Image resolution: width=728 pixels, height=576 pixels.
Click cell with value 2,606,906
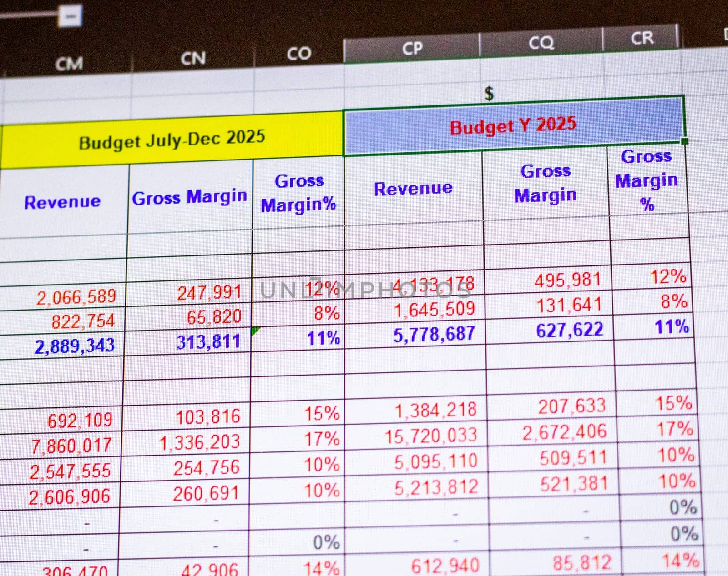(59, 497)
